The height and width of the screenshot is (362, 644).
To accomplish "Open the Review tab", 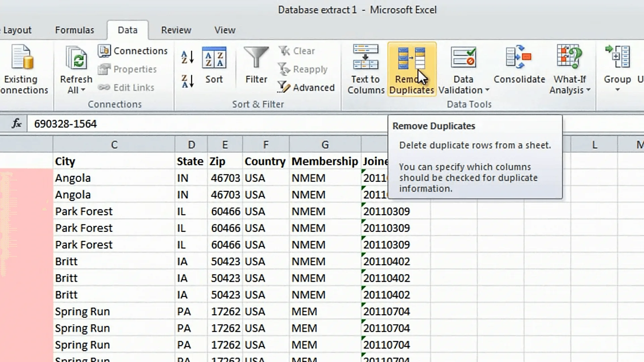I will pos(176,30).
